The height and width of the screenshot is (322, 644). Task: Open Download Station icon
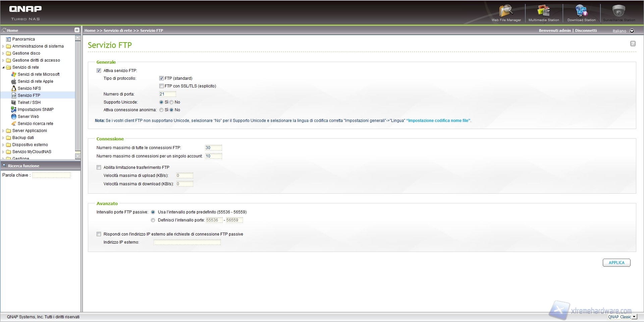coord(581,13)
